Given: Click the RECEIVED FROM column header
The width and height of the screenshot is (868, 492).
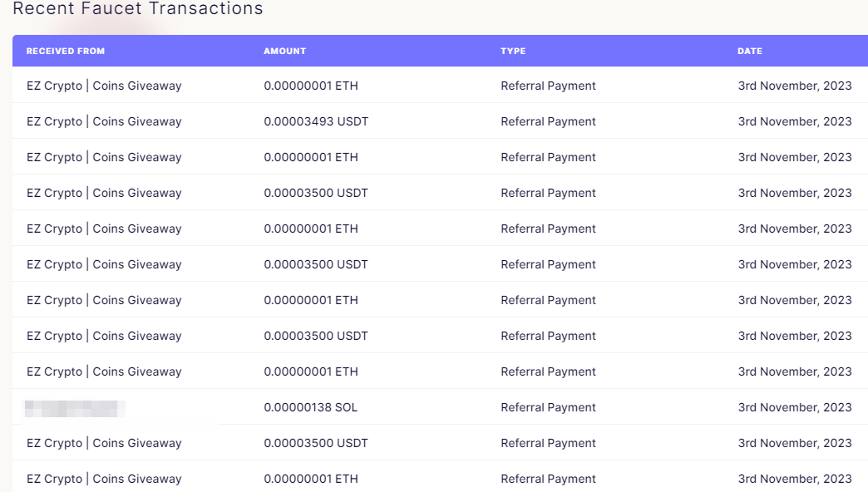Looking at the screenshot, I should point(66,51).
